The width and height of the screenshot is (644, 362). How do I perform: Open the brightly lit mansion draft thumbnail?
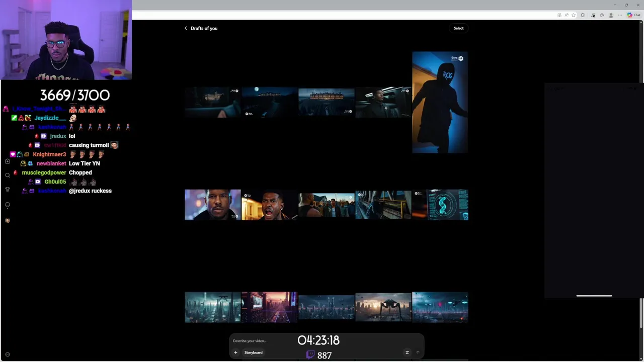(x=326, y=102)
